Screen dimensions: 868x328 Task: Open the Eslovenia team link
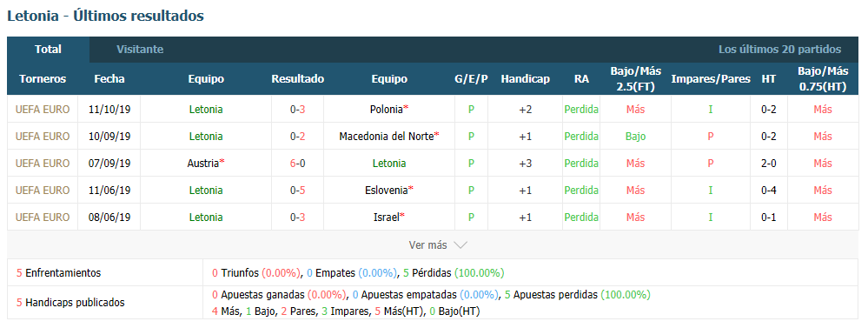pyautogui.click(x=387, y=190)
